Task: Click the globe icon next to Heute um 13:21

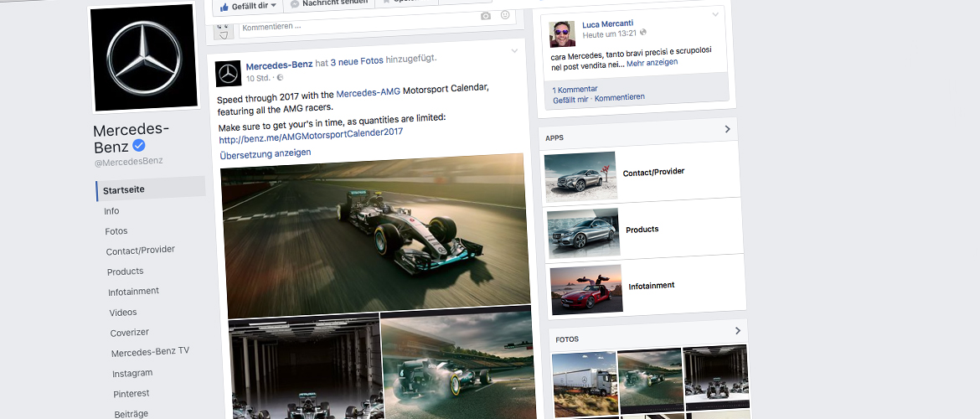Action: tap(643, 33)
